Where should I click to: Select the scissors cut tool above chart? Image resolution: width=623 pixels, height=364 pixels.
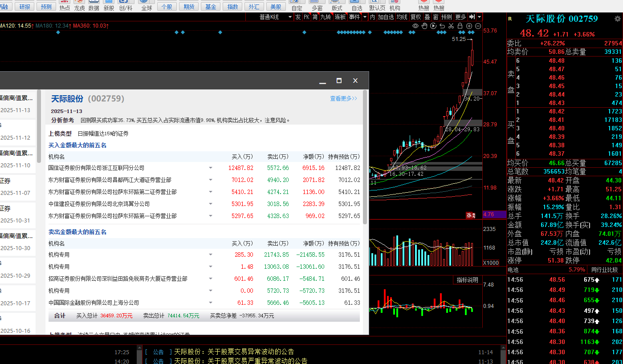point(451,26)
